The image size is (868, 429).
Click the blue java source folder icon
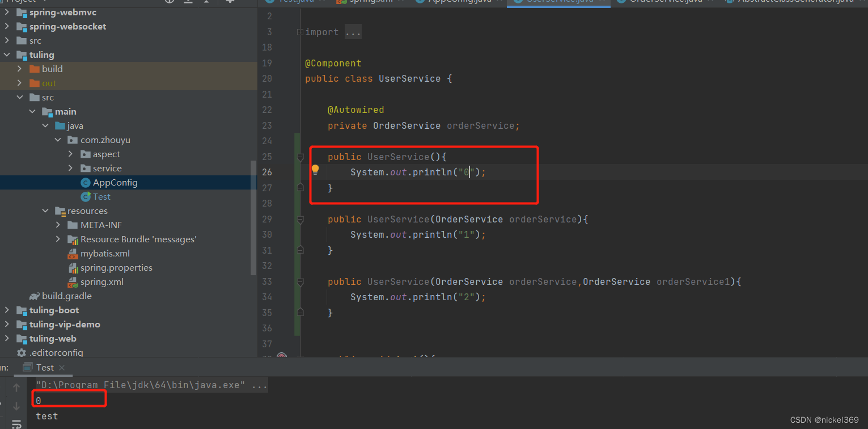tap(60, 126)
